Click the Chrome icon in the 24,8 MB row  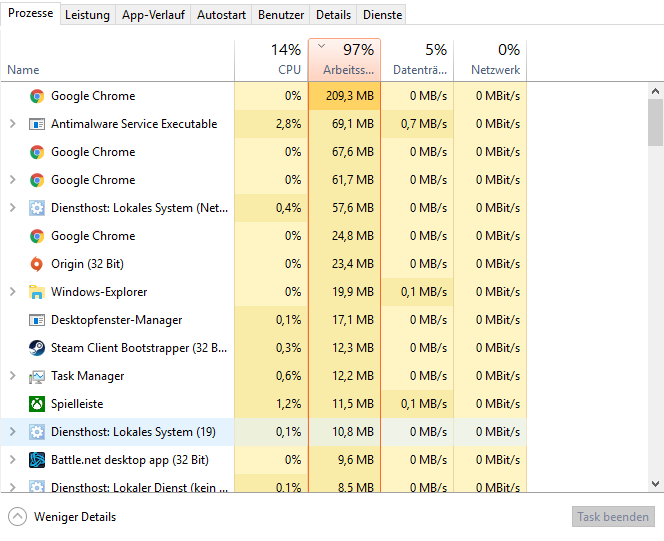(x=37, y=236)
